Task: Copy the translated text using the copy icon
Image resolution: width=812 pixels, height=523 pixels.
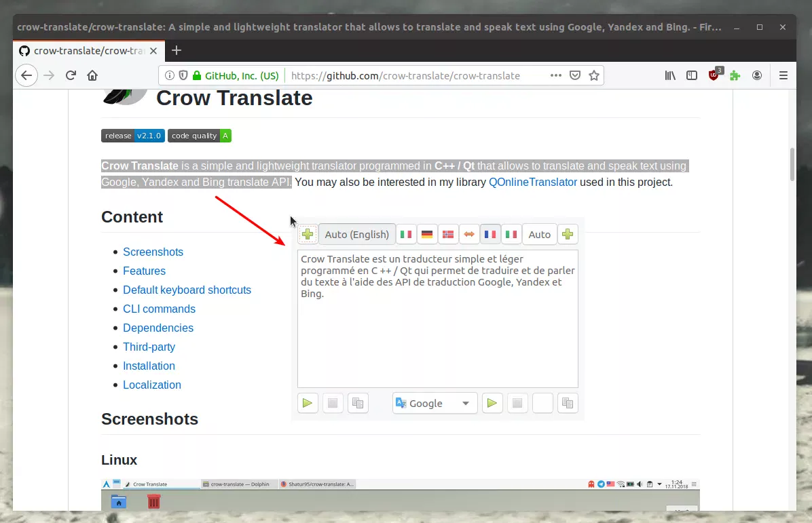Action: point(568,403)
